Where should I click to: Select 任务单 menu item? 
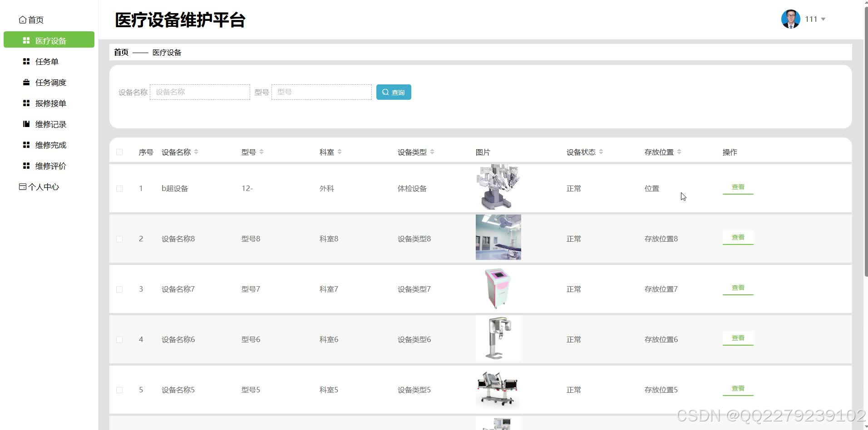(x=49, y=61)
